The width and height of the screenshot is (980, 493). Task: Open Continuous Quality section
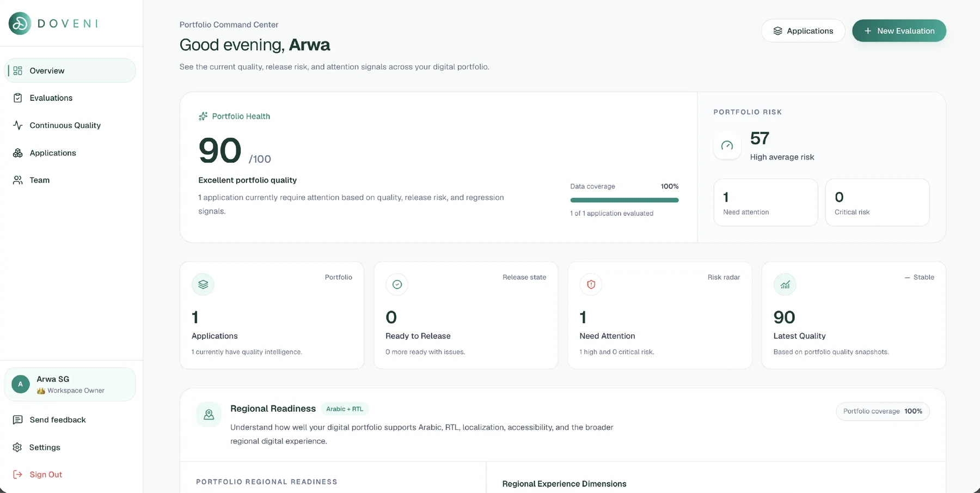70,125
